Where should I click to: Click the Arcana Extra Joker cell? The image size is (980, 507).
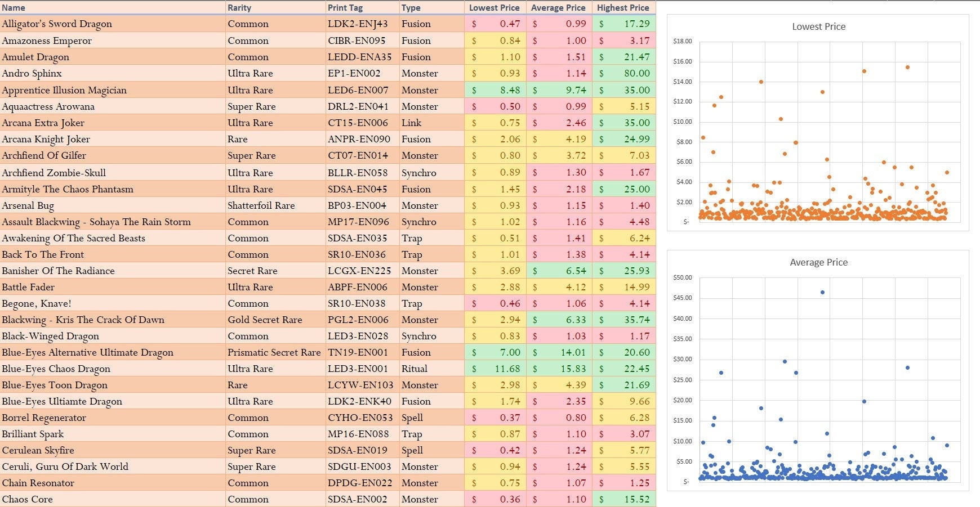click(113, 123)
